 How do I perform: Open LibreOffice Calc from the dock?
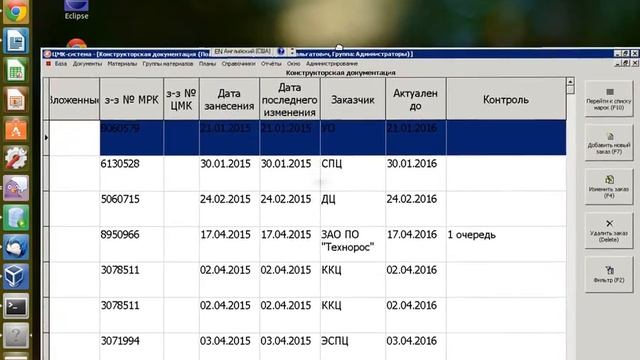16,70
